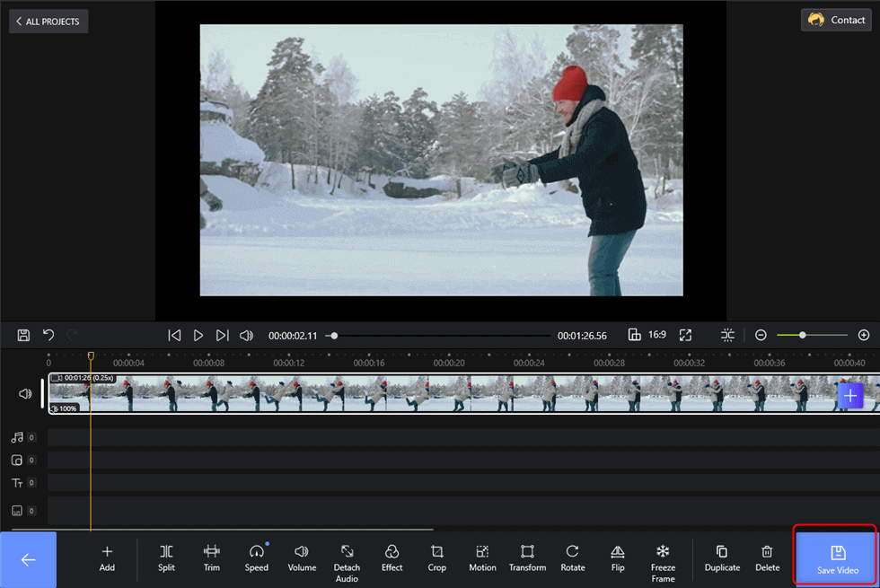Select the Crop tool
The width and height of the screenshot is (880, 588).
(x=436, y=558)
